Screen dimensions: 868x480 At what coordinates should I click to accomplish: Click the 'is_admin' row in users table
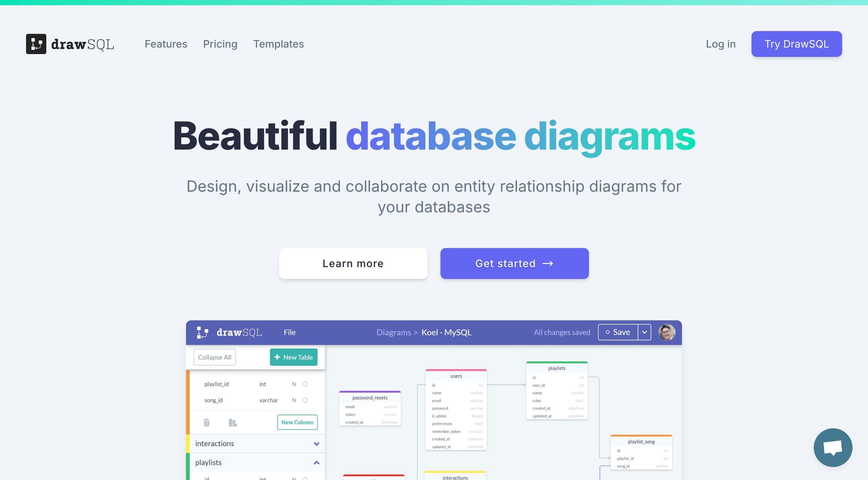[456, 416]
